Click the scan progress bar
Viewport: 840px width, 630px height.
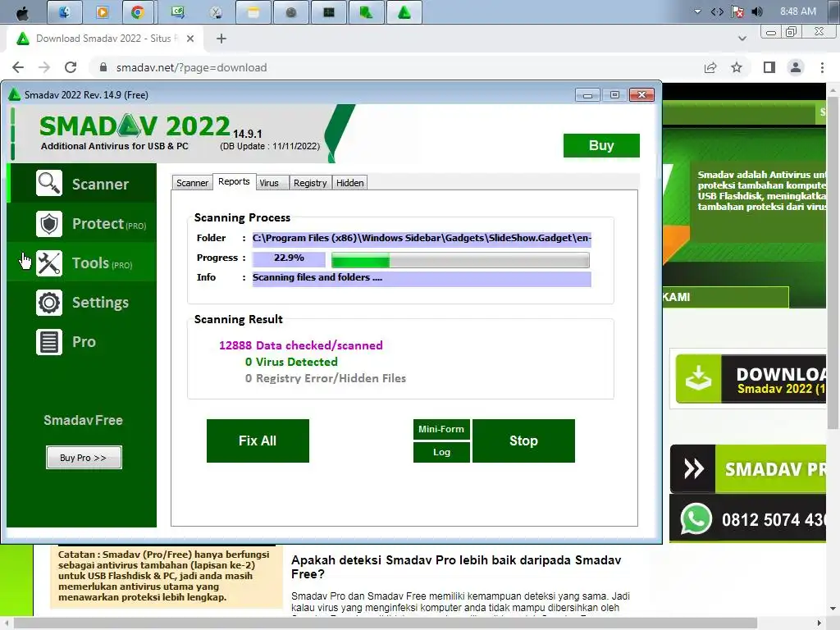(x=460, y=260)
